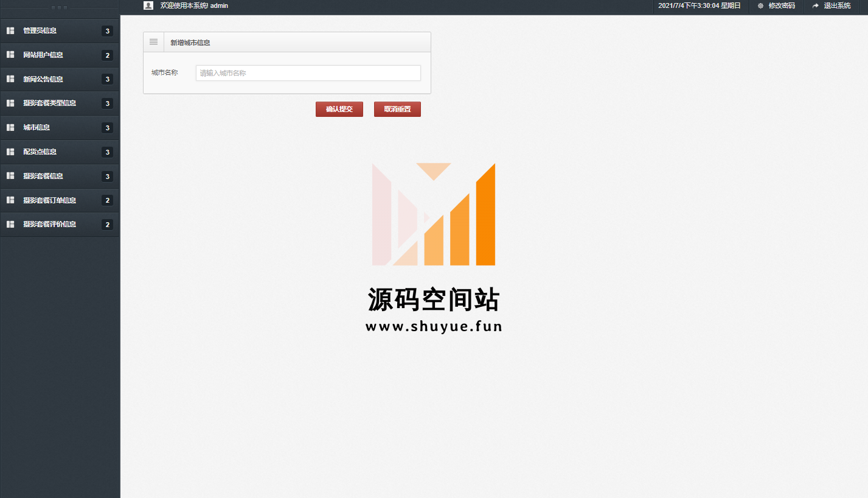Click the admin user avatar icon
This screenshot has height=498, width=868.
tap(148, 5)
